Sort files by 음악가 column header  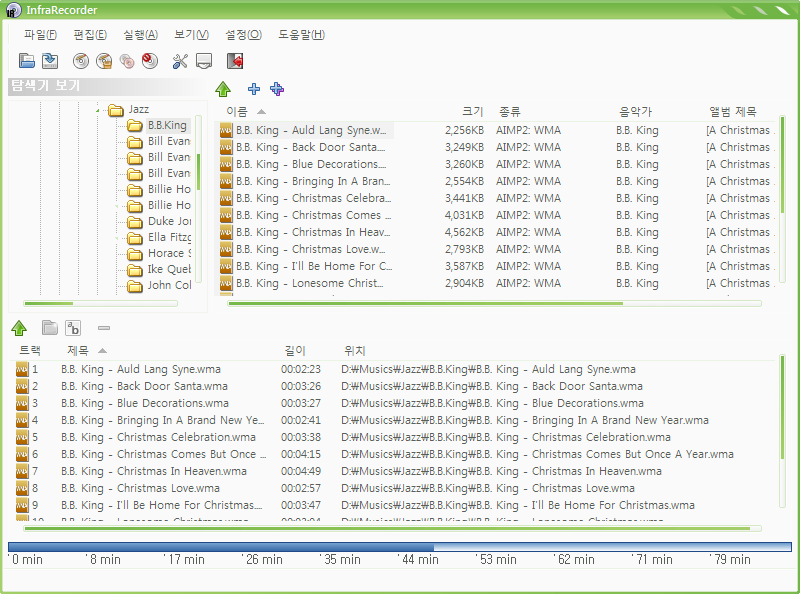click(635, 112)
